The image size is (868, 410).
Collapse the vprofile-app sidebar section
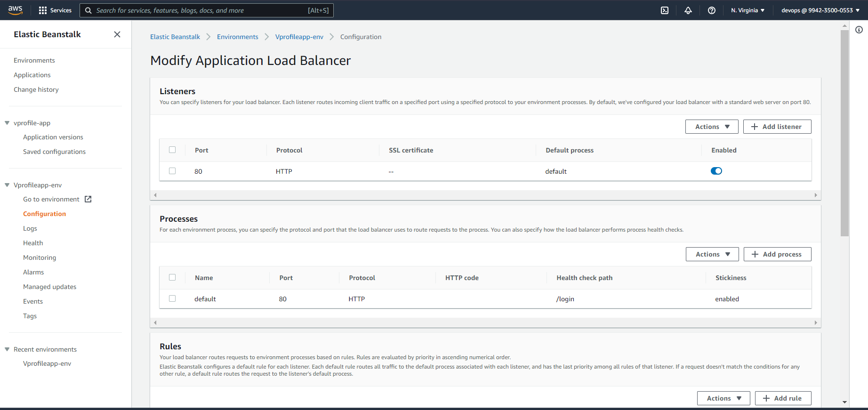coord(7,123)
